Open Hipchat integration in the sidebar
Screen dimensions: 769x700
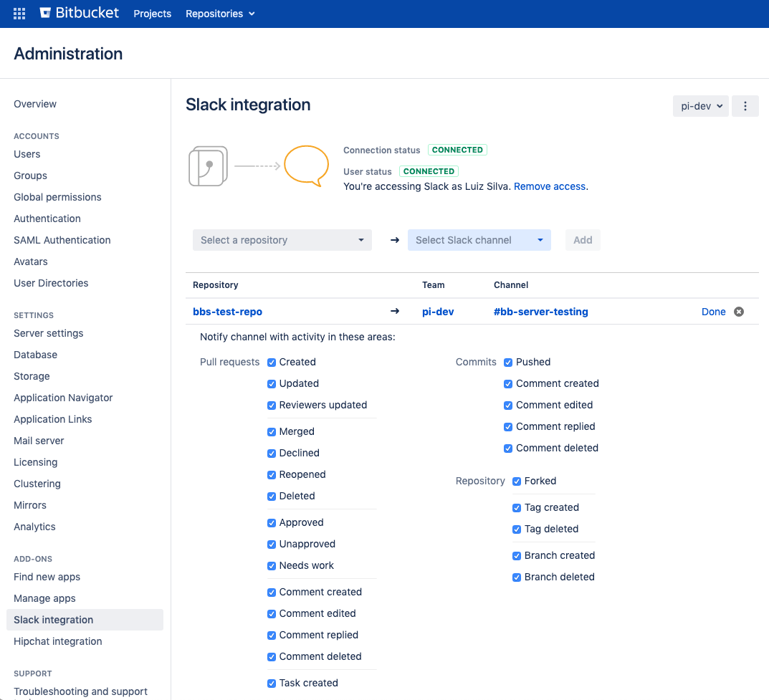(58, 642)
